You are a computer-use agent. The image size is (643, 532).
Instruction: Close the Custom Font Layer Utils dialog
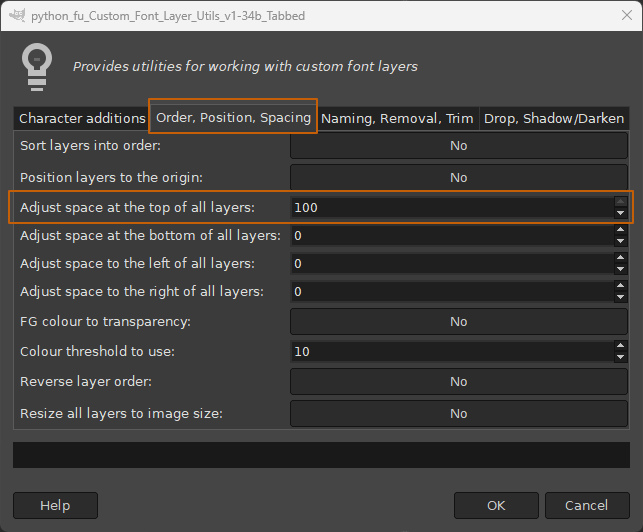coord(627,16)
